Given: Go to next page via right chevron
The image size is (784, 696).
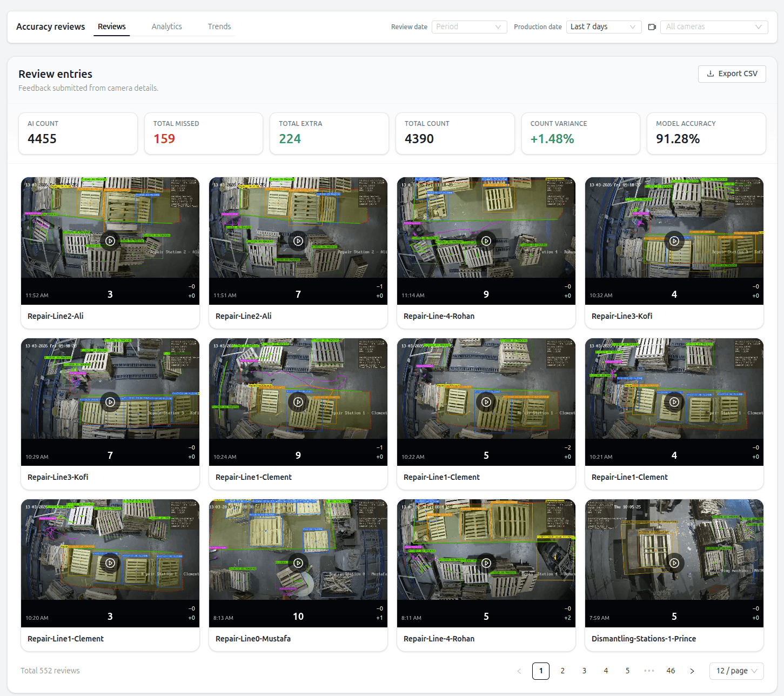Looking at the screenshot, I should pos(692,671).
